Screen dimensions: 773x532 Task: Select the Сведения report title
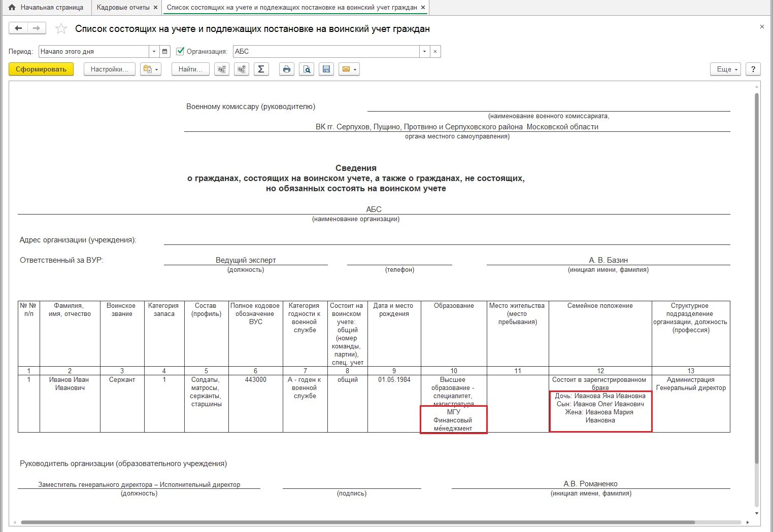(356, 168)
